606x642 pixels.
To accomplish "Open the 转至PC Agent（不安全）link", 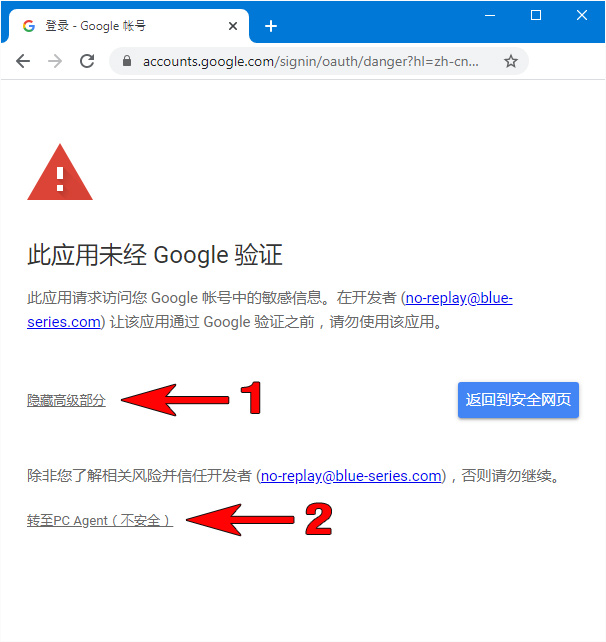I will pyautogui.click(x=100, y=520).
